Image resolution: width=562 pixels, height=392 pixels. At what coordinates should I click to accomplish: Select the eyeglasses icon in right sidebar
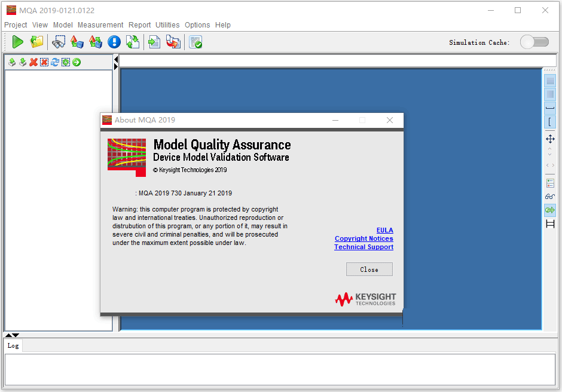click(x=549, y=196)
